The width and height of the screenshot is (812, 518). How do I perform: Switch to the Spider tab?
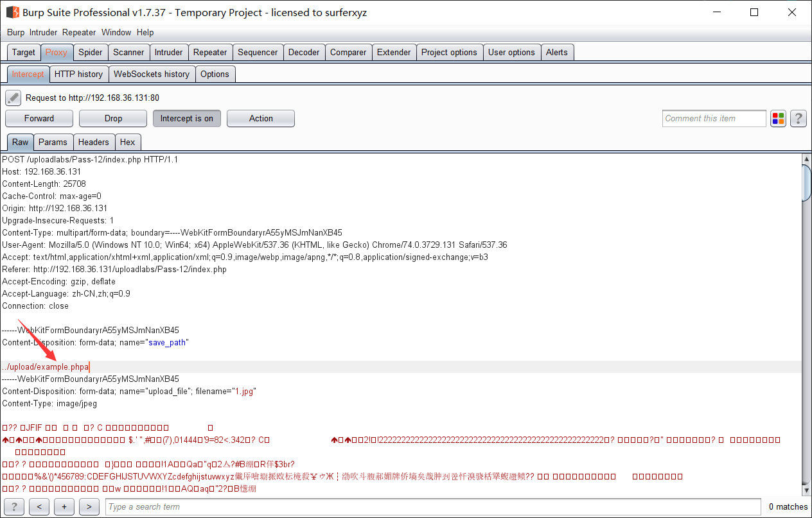pyautogui.click(x=91, y=52)
